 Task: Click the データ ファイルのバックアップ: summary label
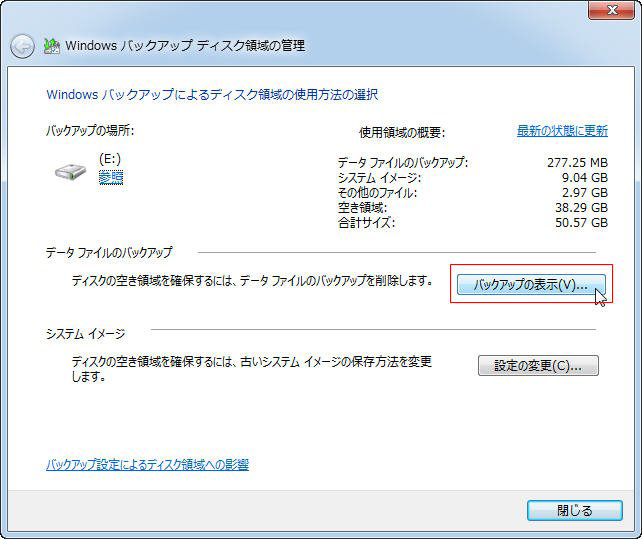pyautogui.click(x=403, y=163)
